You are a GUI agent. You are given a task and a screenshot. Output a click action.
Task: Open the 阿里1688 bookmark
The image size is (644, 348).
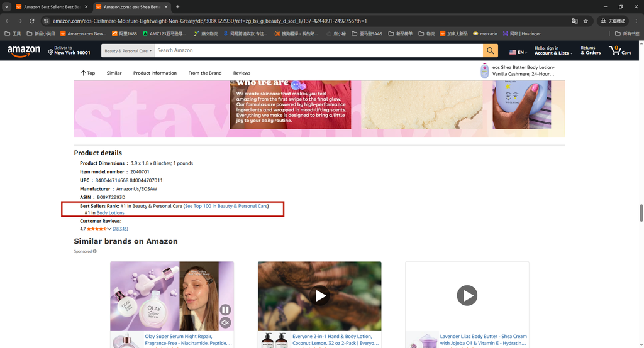coord(125,34)
